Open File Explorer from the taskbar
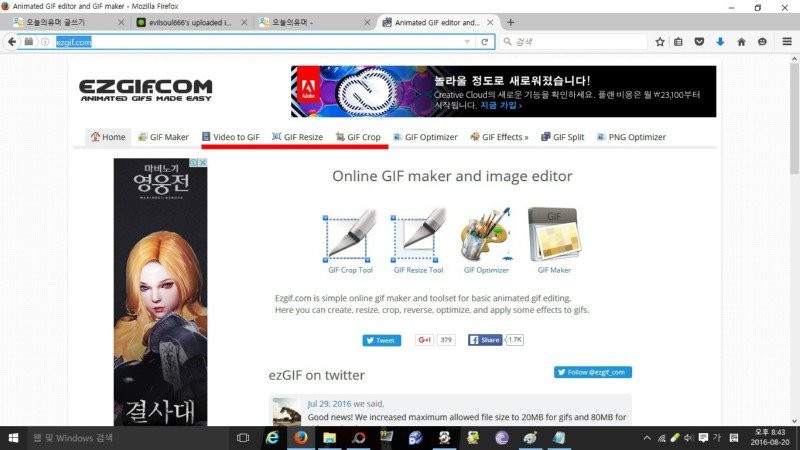Screen dimensions: 800x450 (x=330, y=438)
